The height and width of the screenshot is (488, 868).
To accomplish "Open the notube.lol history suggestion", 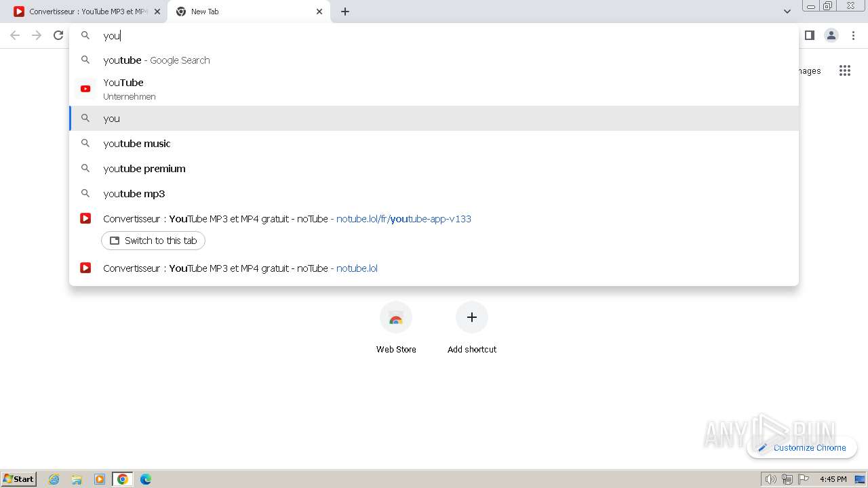I will [434, 268].
